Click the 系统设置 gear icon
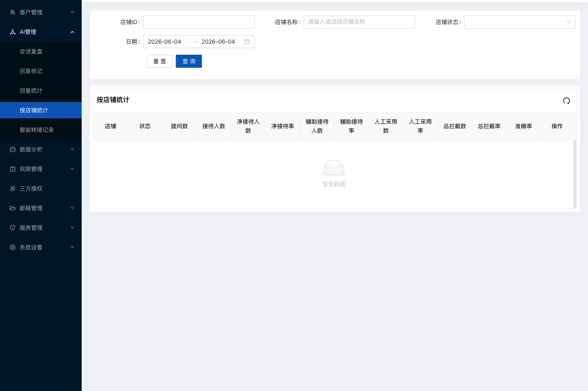 pos(13,247)
